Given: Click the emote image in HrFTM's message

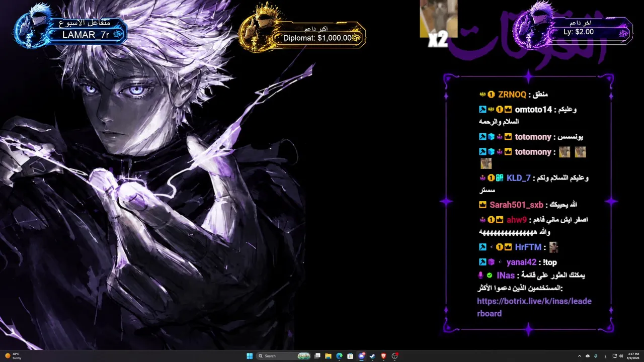Looking at the screenshot, I should tap(553, 247).
